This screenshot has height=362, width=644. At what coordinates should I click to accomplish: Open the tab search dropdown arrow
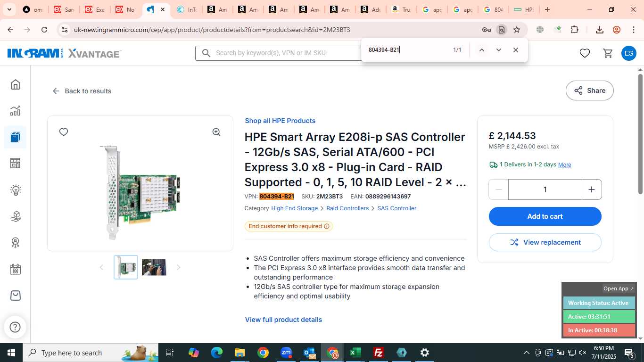click(x=9, y=9)
